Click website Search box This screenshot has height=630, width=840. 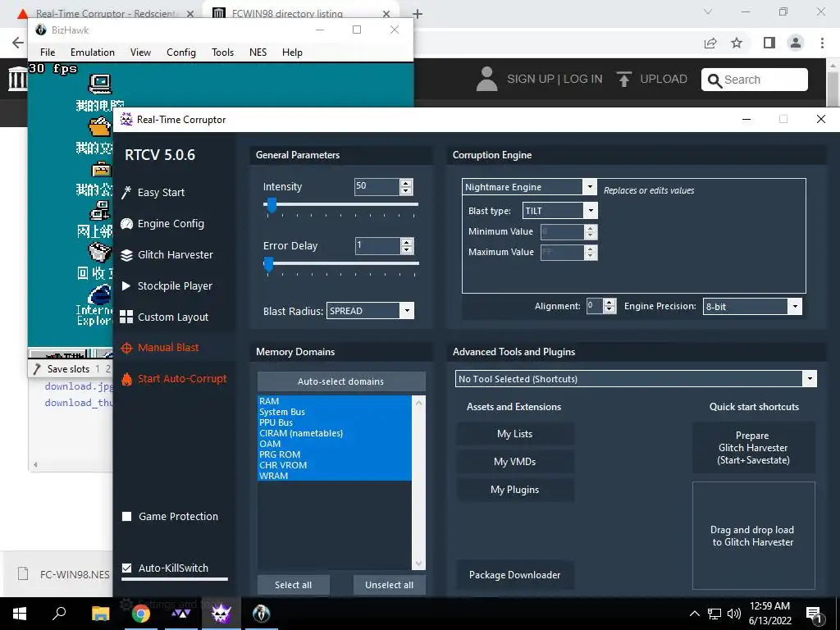(x=755, y=80)
